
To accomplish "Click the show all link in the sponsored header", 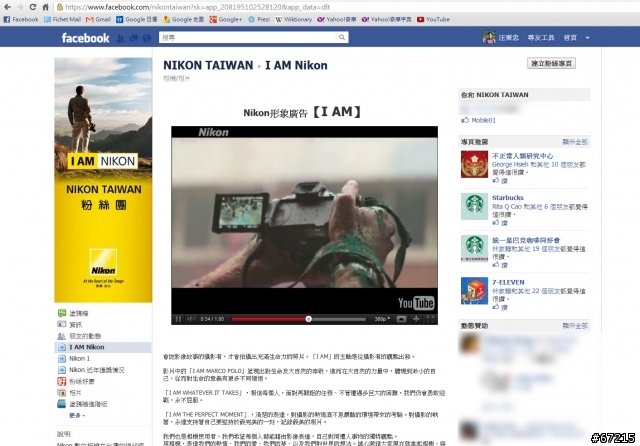I will pos(575,325).
